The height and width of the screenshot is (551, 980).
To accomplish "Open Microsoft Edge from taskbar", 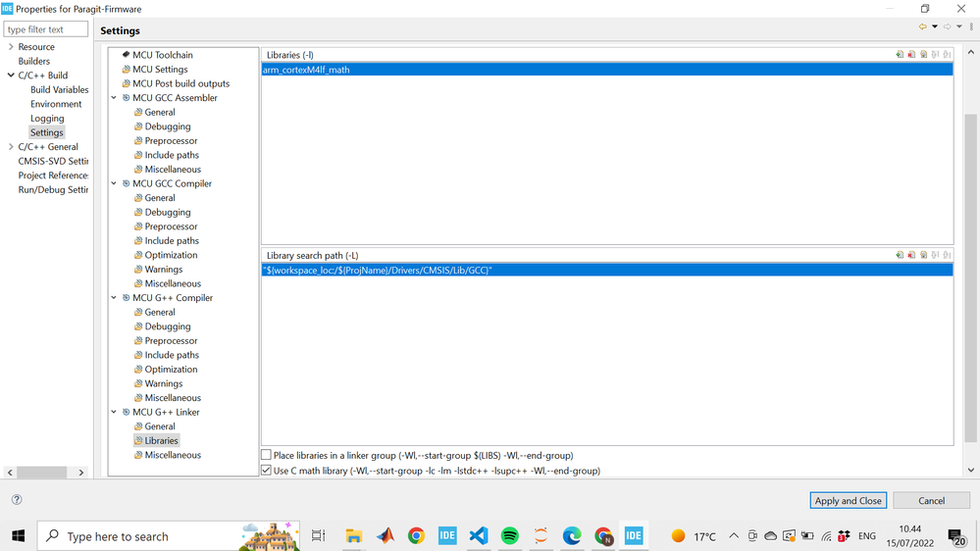I will (572, 535).
